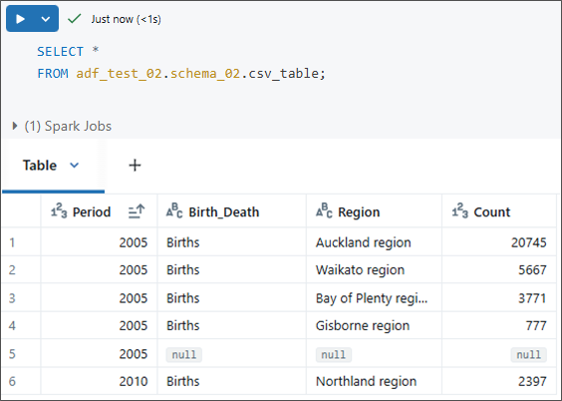562x401 pixels.
Task: Click the null Count cell
Action: click(529, 355)
